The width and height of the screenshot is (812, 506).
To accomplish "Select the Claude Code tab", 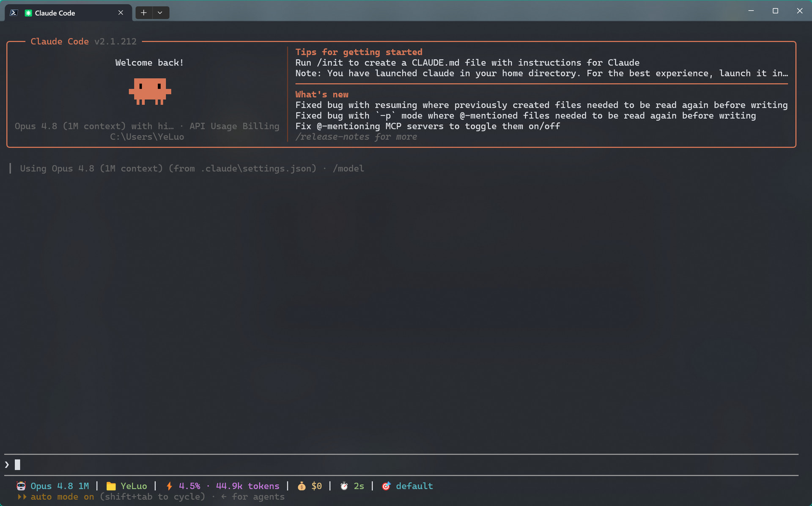I will [x=69, y=13].
